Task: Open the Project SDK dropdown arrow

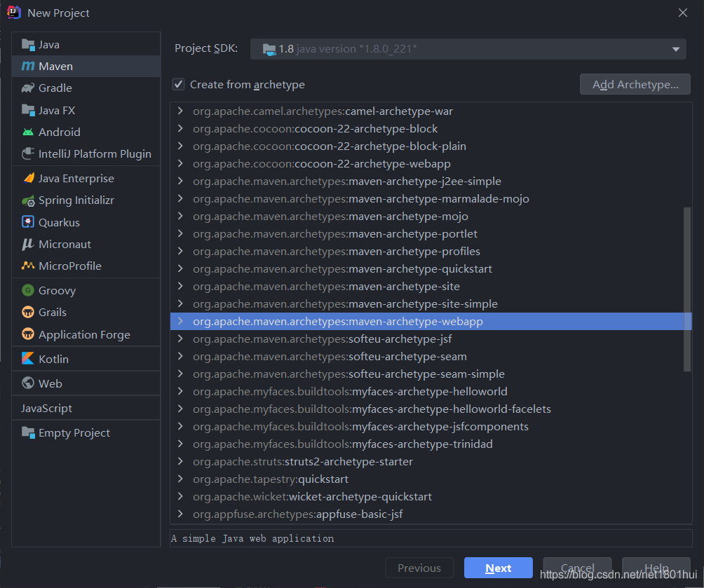Action: tap(676, 49)
